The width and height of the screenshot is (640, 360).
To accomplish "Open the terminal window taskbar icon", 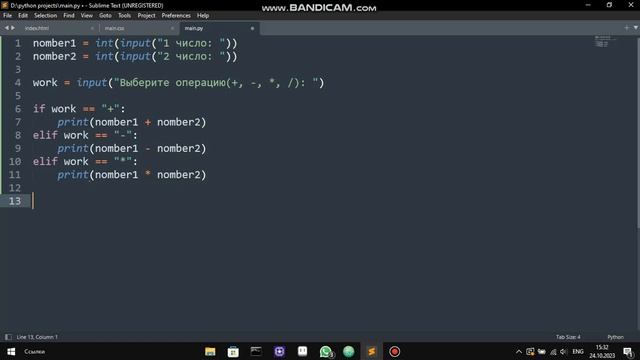I will pos(256,351).
